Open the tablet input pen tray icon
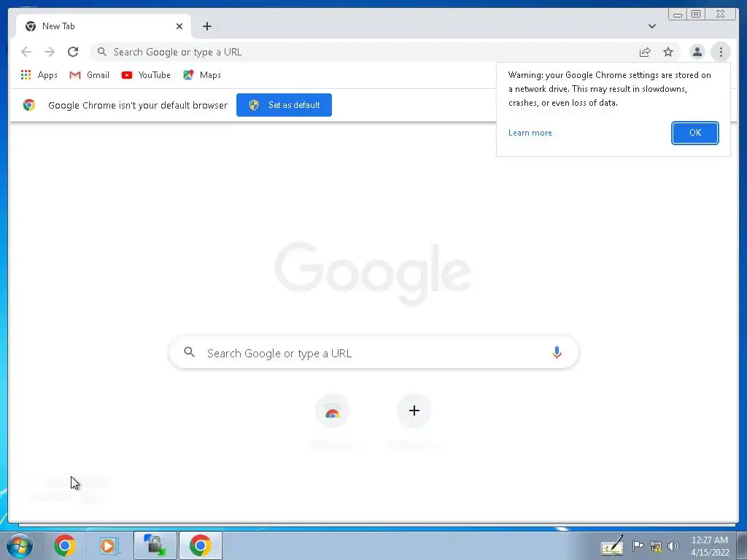 [612, 545]
